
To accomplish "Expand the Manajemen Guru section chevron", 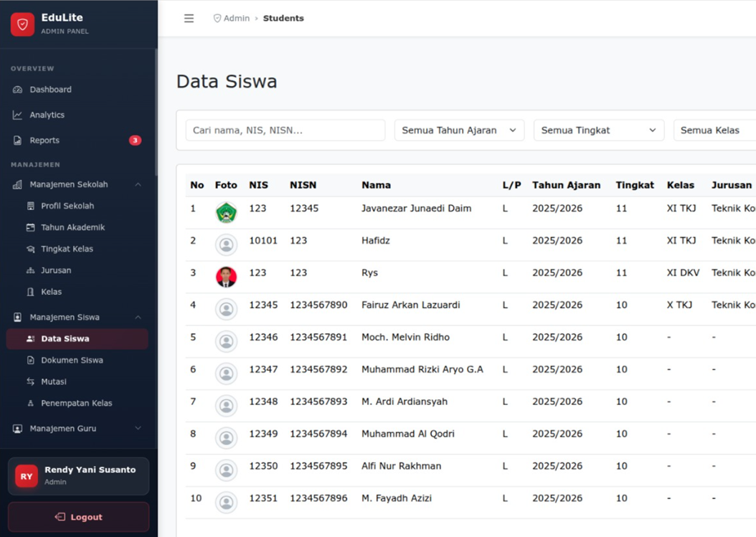I will (138, 428).
